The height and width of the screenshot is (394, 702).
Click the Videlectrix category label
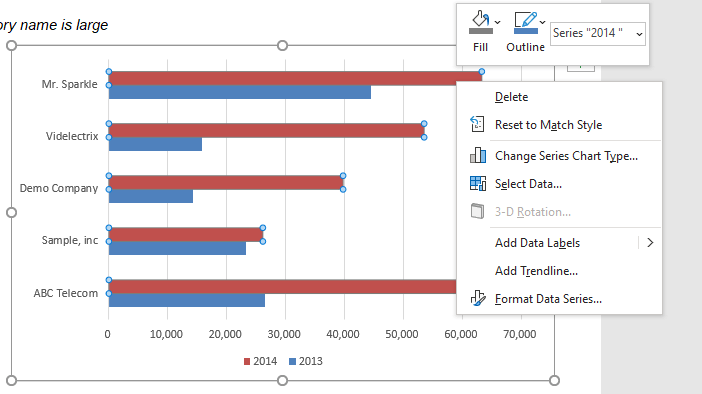pos(72,136)
